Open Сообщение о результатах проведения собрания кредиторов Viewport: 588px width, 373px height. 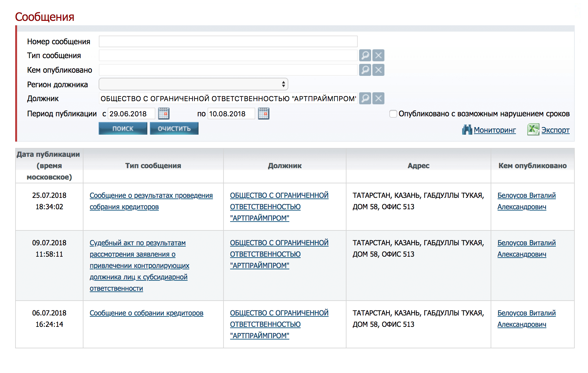151,201
